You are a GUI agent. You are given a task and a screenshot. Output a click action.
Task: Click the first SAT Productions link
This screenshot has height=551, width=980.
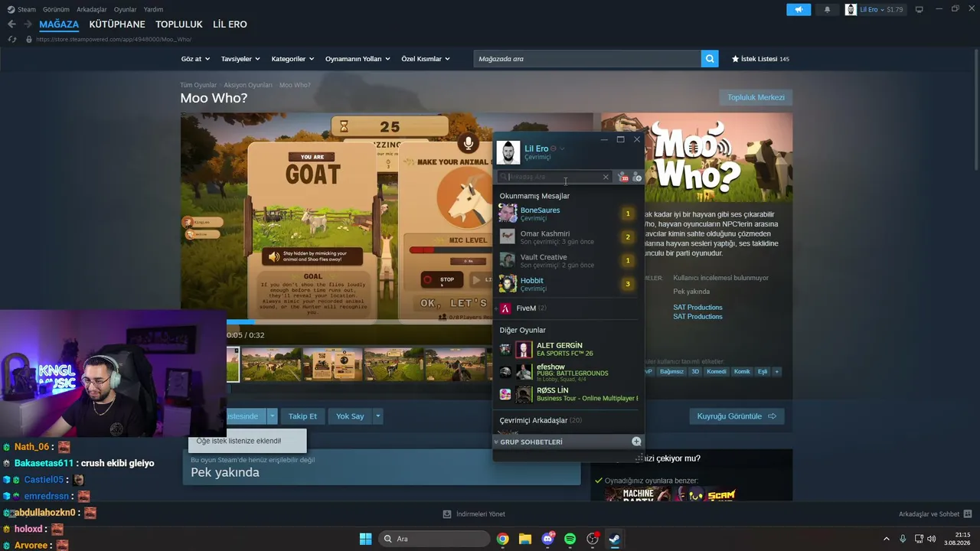point(697,308)
